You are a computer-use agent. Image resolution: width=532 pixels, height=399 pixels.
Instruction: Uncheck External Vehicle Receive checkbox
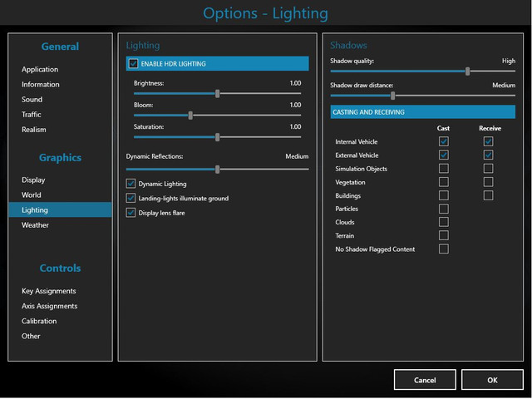pyautogui.click(x=488, y=155)
